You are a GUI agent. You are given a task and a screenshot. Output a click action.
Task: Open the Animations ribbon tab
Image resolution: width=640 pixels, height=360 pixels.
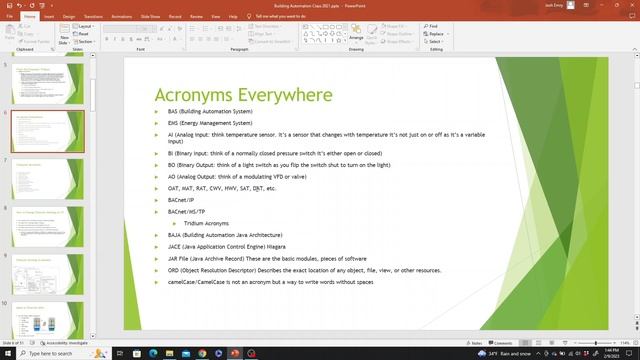tap(122, 17)
